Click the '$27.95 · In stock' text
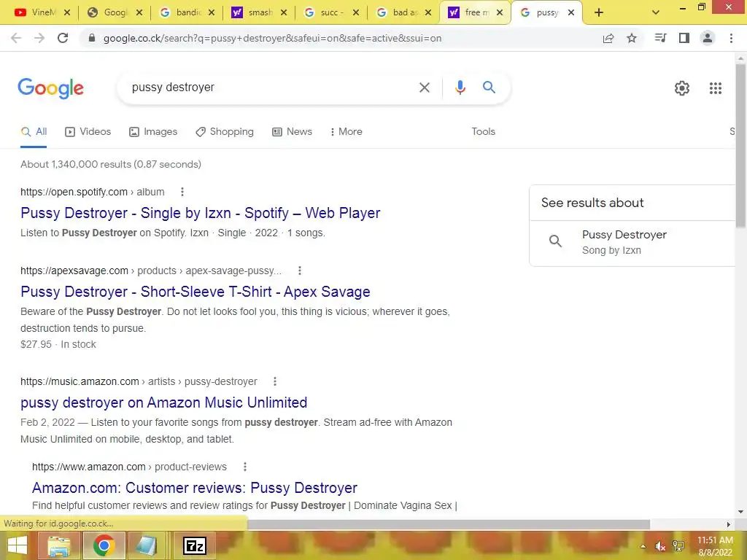Screen dimensions: 747x560 (x=58, y=344)
